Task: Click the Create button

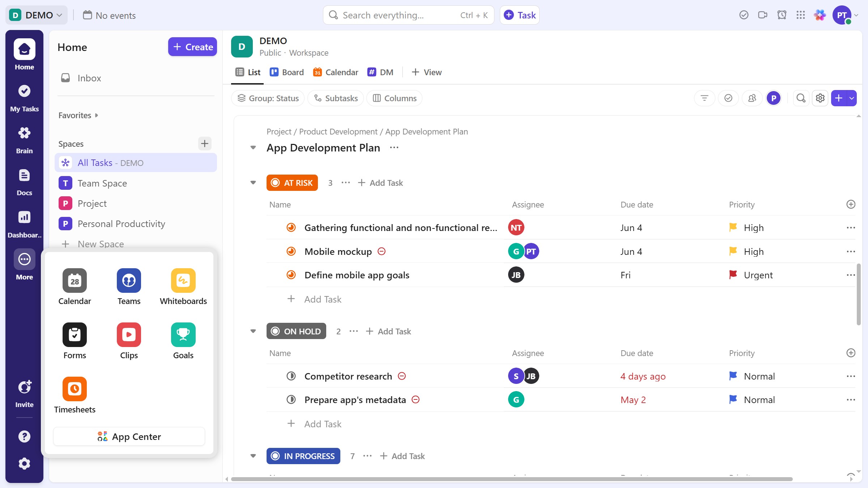Action: pos(192,47)
